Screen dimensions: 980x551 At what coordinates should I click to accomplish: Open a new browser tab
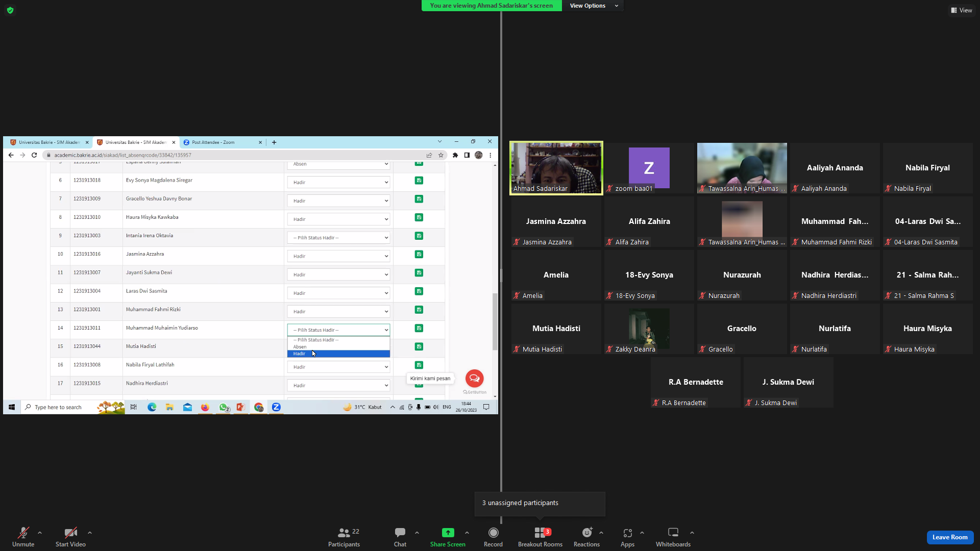point(274,142)
